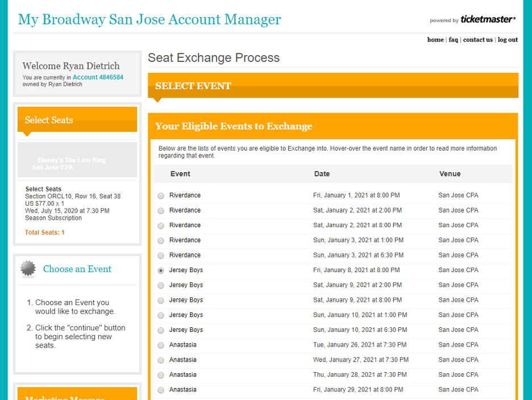Select Riverdance Sat, January 2 2:00 PM radio
The width and height of the screenshot is (532, 400).
click(x=161, y=211)
